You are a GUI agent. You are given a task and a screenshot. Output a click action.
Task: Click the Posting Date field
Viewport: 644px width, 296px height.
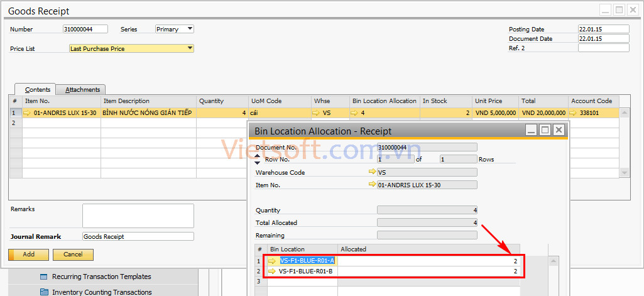tap(603, 29)
